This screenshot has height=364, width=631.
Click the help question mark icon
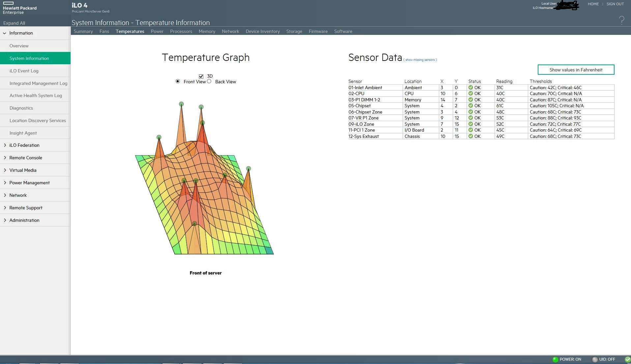click(621, 20)
